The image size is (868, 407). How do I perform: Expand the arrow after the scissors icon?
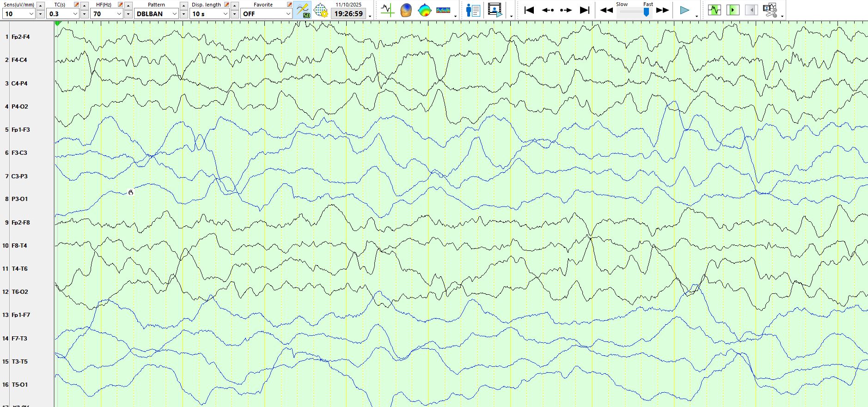(782, 16)
